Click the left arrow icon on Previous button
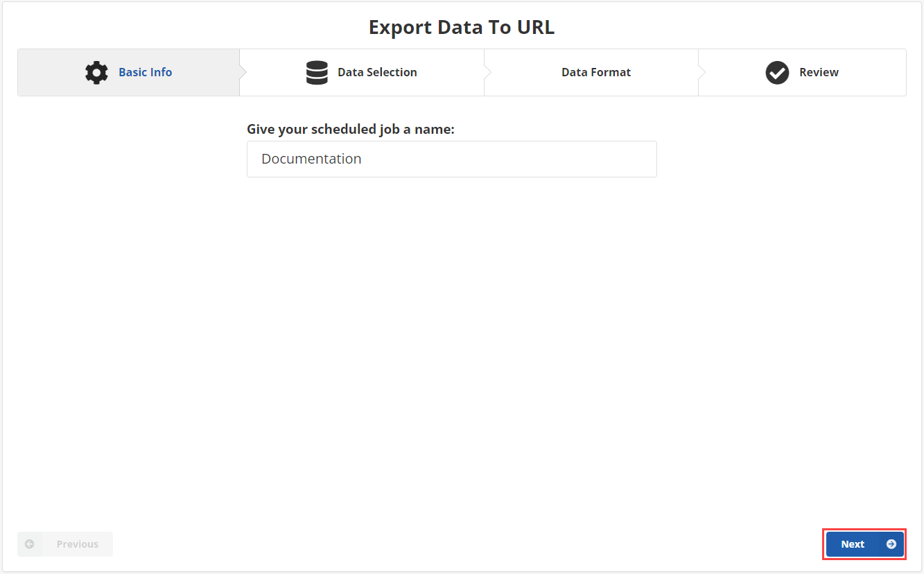Image resolution: width=924 pixels, height=574 pixels. [30, 544]
